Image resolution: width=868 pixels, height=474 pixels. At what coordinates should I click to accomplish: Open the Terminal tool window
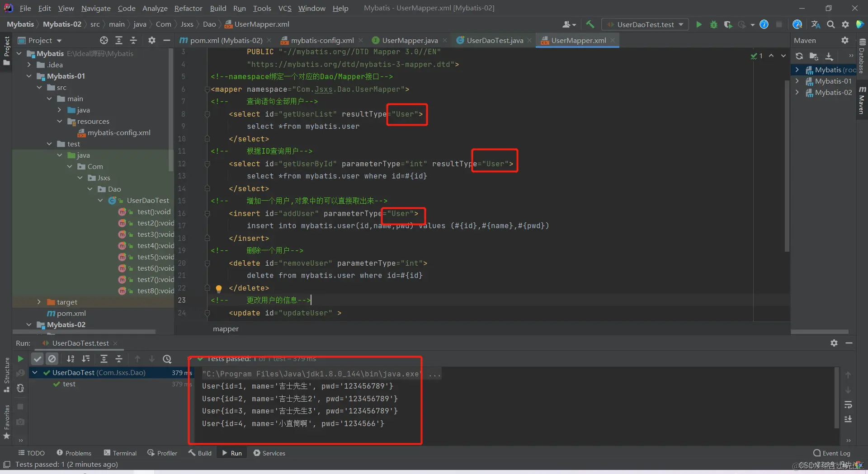pyautogui.click(x=120, y=453)
